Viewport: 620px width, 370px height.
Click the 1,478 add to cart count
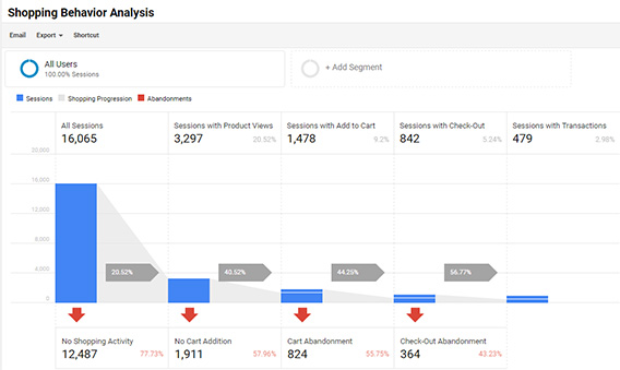[301, 139]
